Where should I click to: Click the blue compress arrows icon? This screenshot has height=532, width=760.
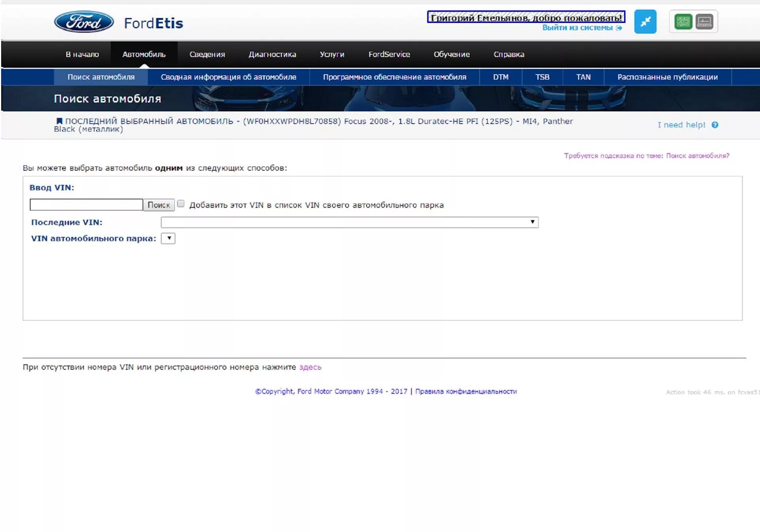pyautogui.click(x=645, y=22)
